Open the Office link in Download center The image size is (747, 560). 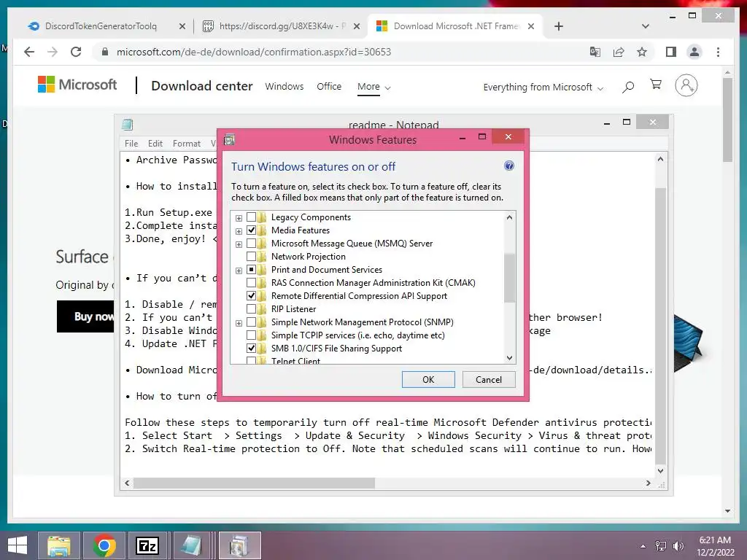329,86
